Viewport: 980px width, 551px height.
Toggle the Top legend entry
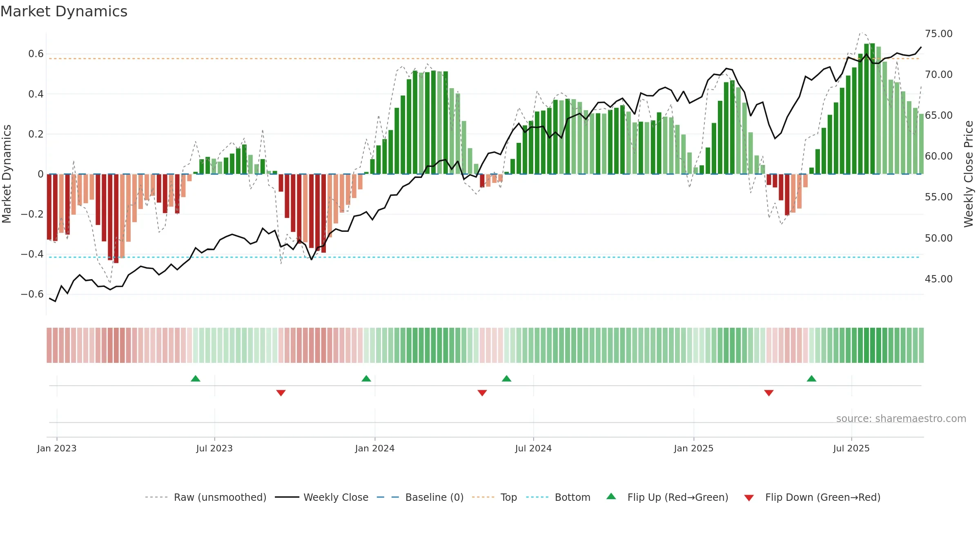494,497
